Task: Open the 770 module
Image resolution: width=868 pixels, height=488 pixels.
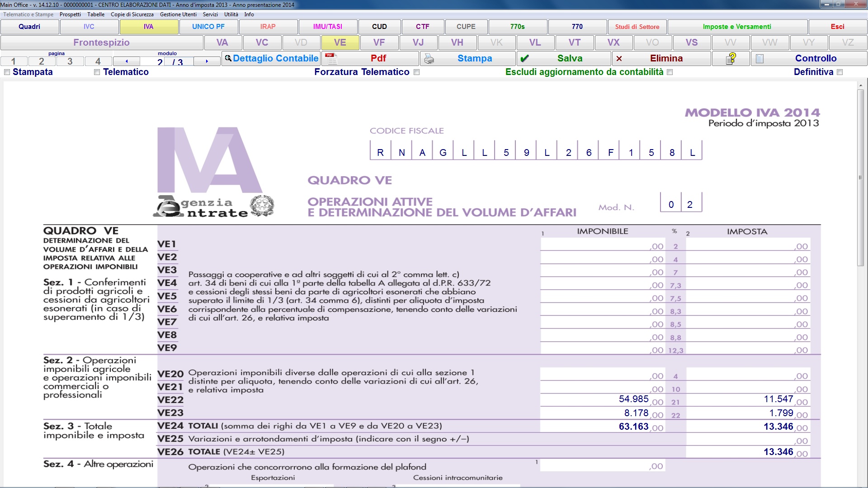Action: (577, 27)
